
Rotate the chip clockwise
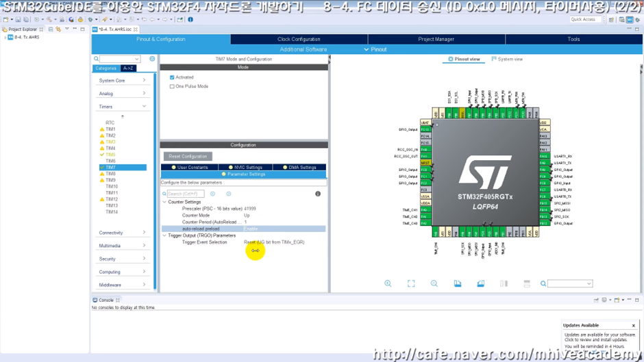[x=458, y=283]
